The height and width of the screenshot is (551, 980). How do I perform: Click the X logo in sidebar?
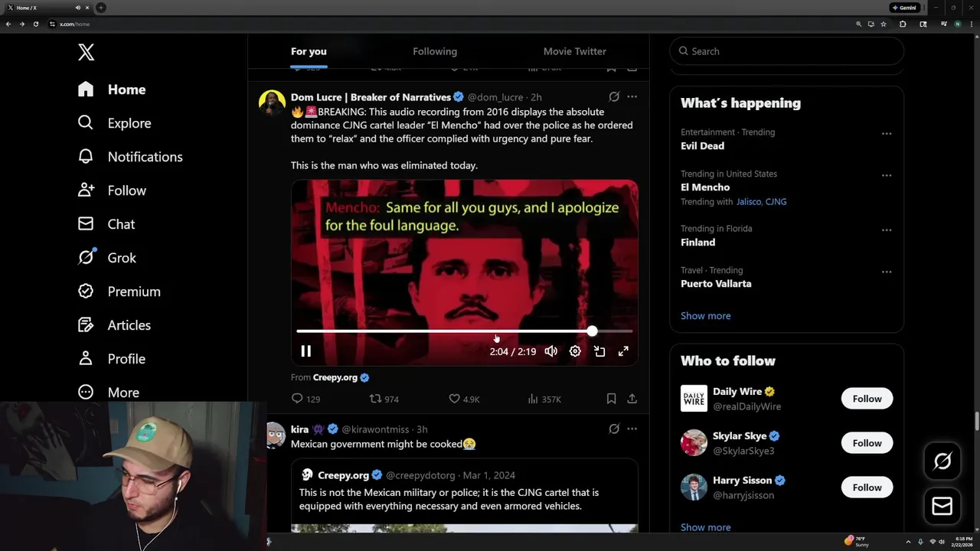86,52
